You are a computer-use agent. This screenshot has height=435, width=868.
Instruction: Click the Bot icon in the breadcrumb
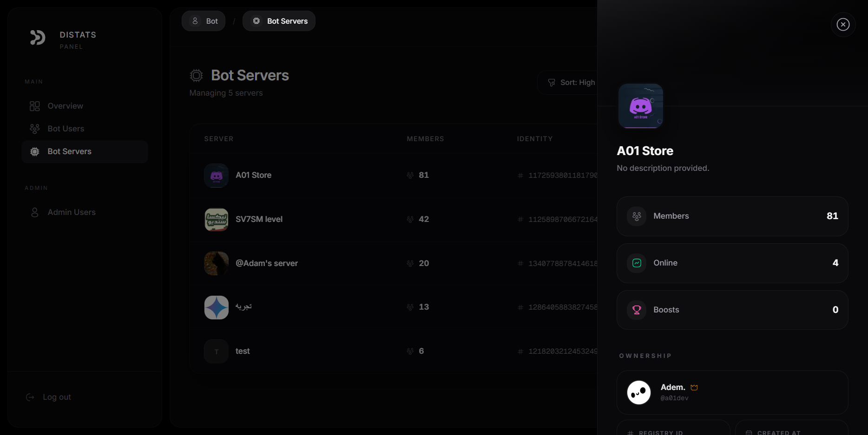pos(195,21)
